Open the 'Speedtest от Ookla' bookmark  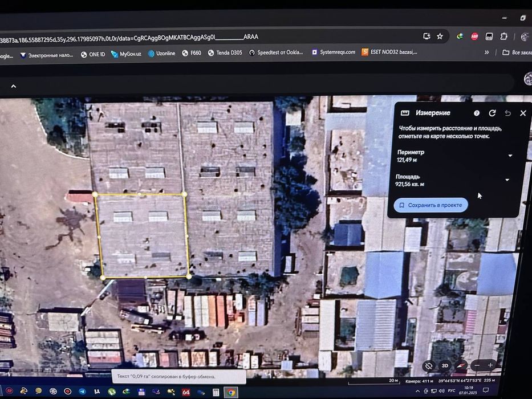point(276,52)
